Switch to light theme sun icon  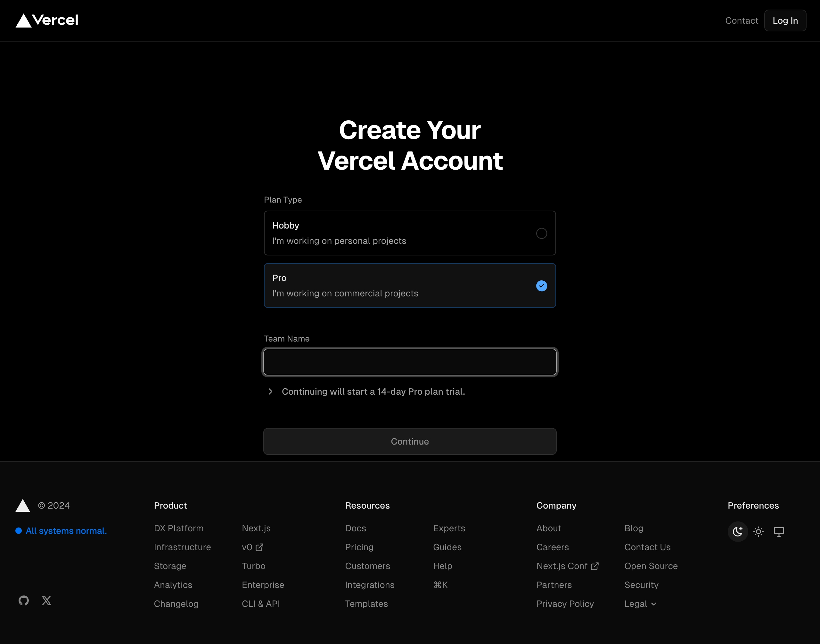(758, 532)
